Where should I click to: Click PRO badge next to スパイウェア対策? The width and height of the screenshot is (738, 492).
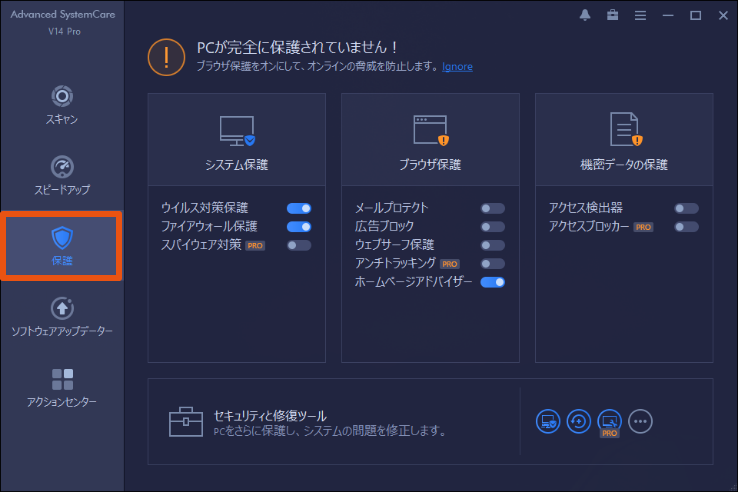(255, 245)
